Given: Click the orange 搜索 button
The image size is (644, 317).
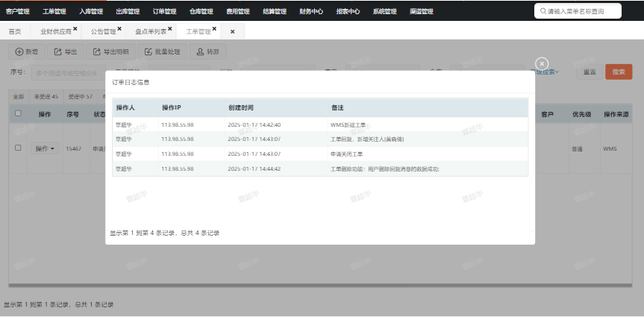Looking at the screenshot, I should click(x=619, y=72).
